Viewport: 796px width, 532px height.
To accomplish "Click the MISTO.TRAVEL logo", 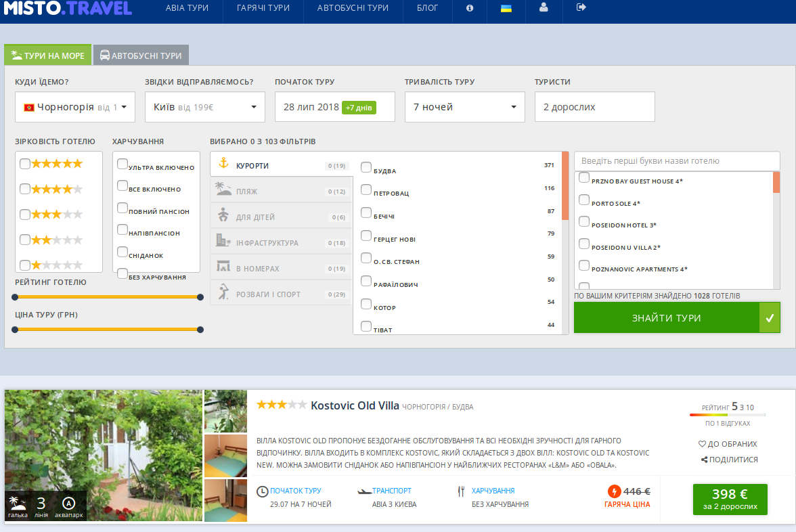I will [68, 8].
